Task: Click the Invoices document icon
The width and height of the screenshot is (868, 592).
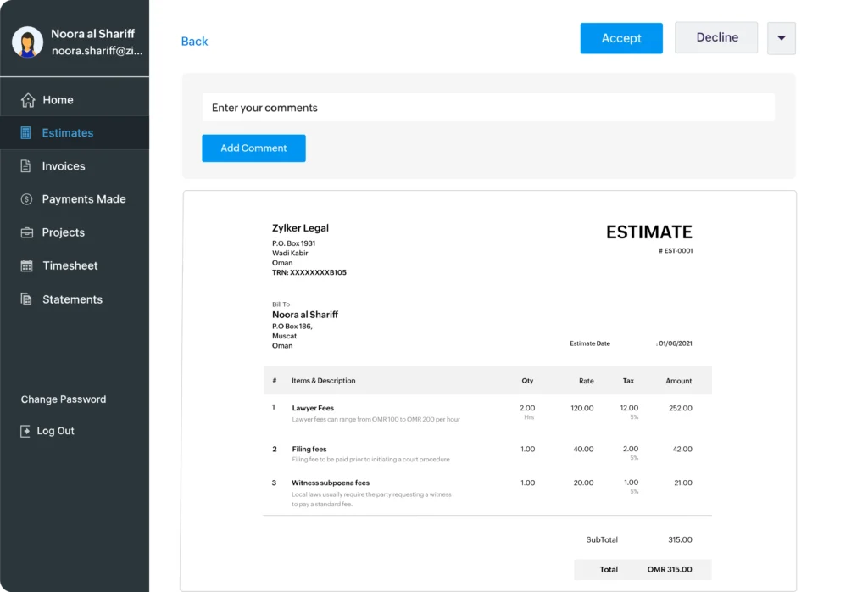Action: (x=25, y=166)
